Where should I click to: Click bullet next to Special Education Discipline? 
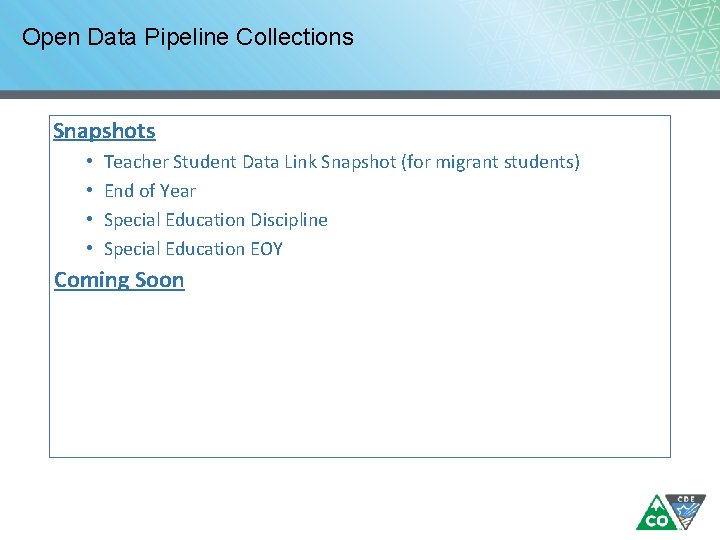pyautogui.click(x=90, y=219)
